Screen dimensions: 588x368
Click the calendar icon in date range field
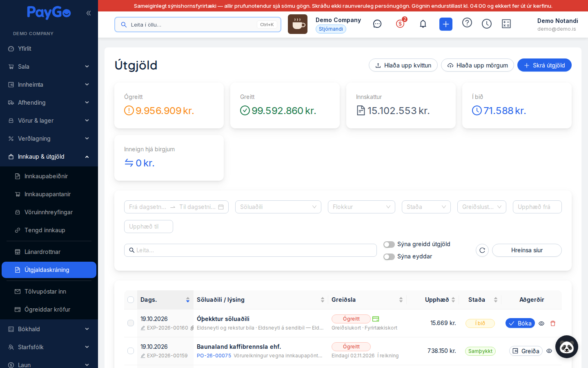point(221,207)
